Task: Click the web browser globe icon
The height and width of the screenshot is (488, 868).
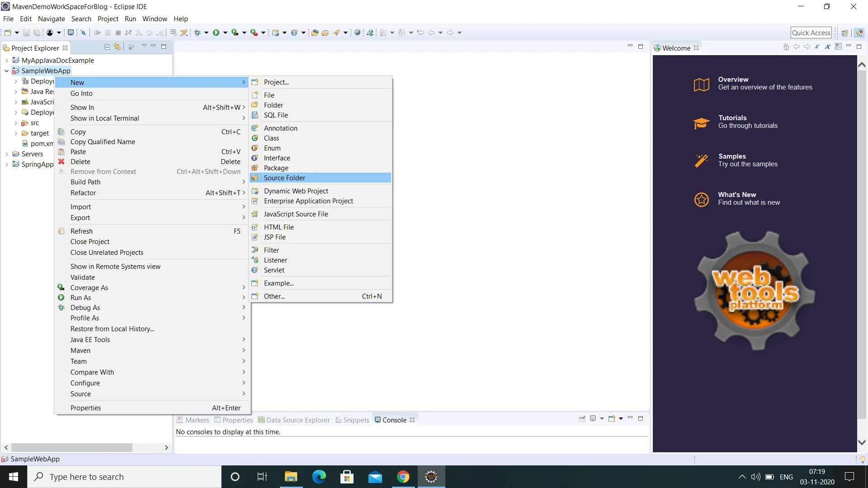Action: [x=357, y=33]
